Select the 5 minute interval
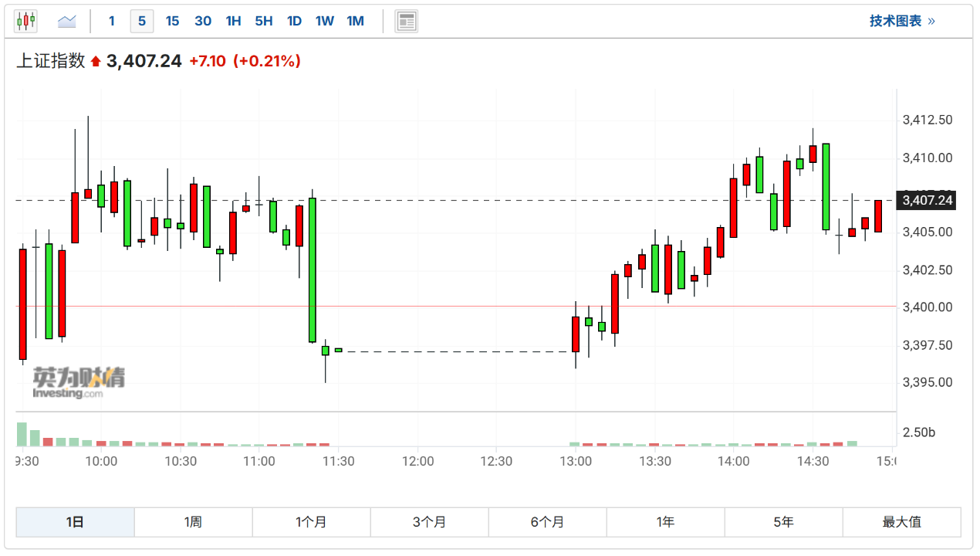Screen dimensions: 980x556 [x=142, y=21]
